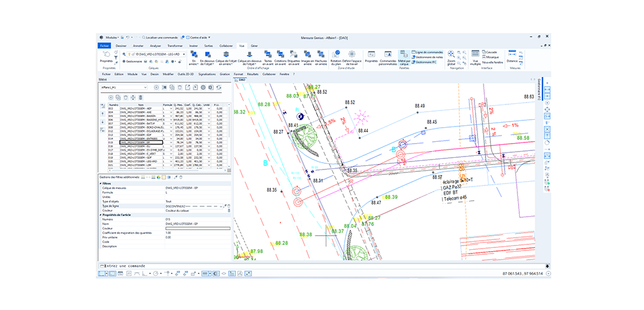The height and width of the screenshot is (310, 644).
Task: Click the color wheel filter icon
Action: pyautogui.click(x=158, y=177)
